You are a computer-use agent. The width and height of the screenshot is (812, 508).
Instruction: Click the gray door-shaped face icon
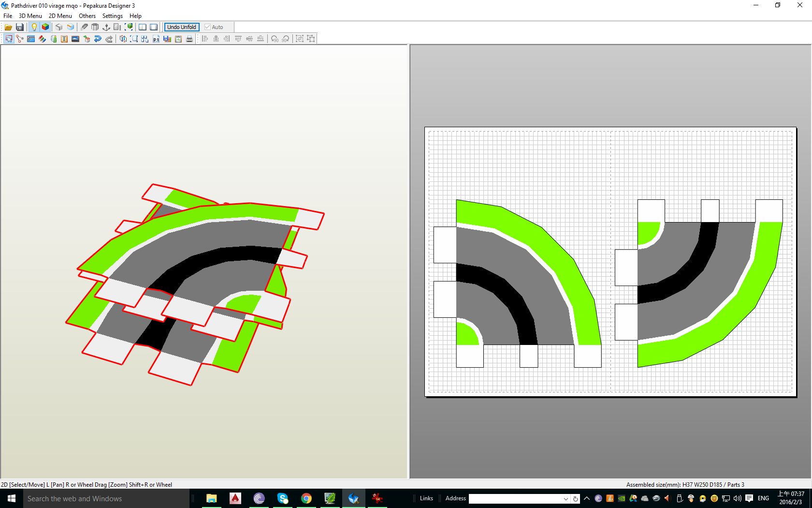coord(117,27)
